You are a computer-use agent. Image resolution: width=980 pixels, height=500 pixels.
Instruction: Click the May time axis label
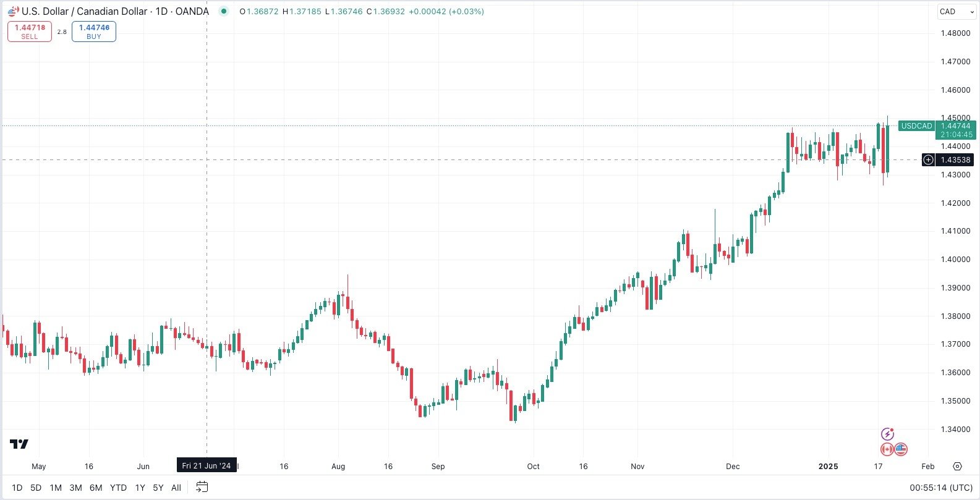tap(38, 467)
